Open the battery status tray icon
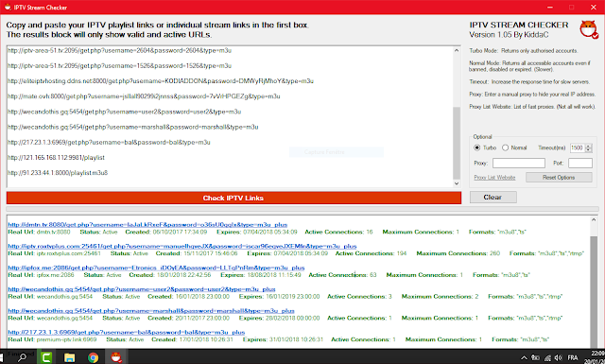The width and height of the screenshot is (605, 364). [x=535, y=357]
